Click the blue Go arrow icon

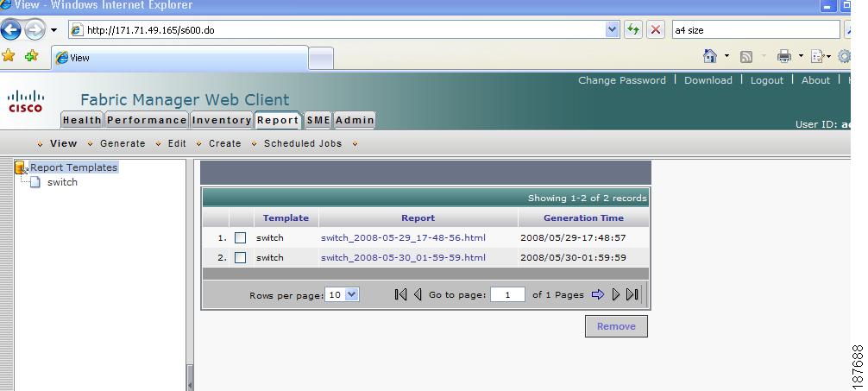[598, 294]
